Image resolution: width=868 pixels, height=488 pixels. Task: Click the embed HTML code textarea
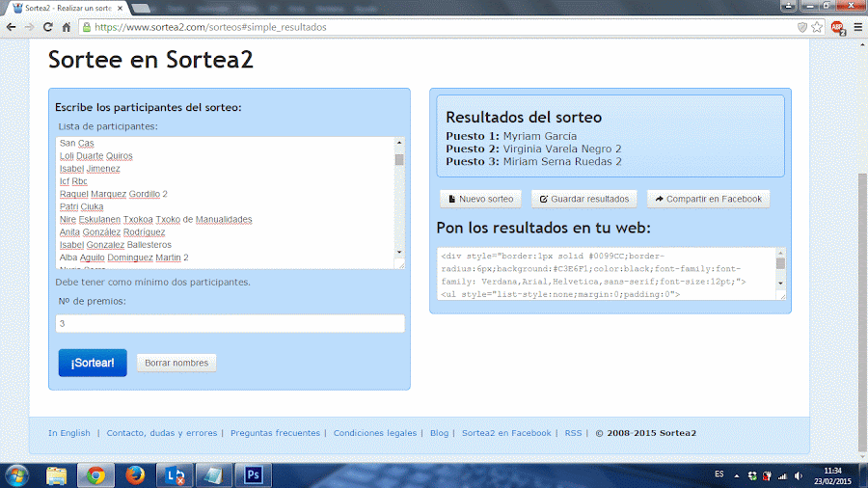[607, 274]
